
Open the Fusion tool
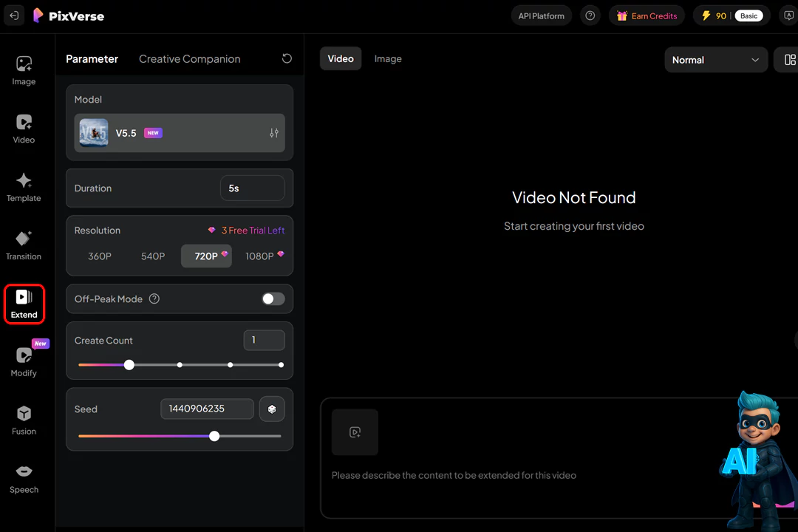[24, 420]
